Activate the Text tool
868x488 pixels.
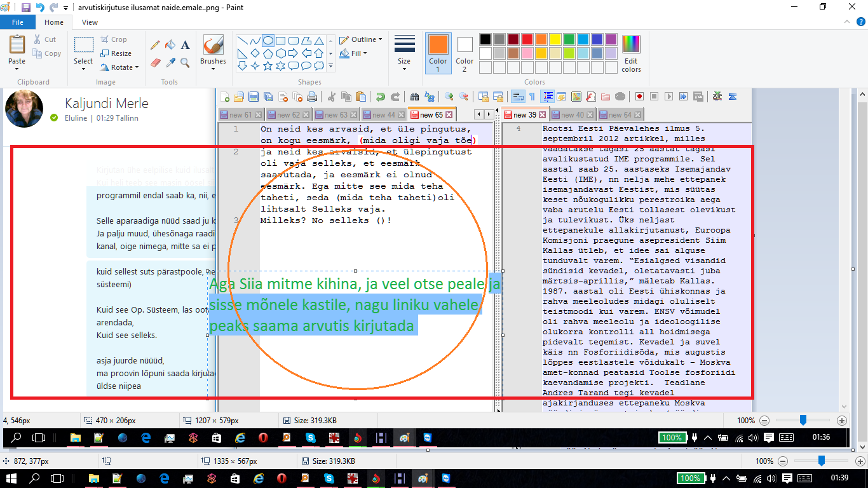click(185, 45)
